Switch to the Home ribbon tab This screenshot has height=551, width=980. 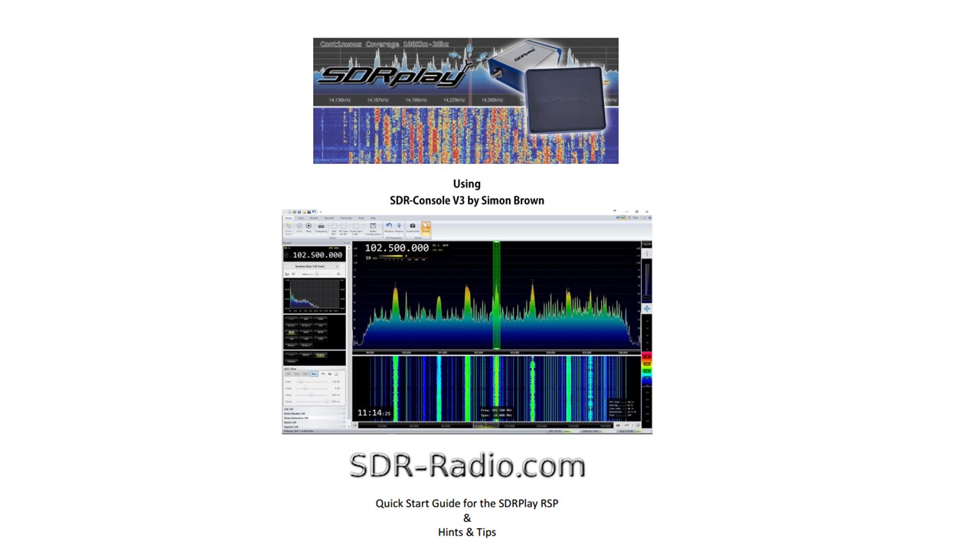[x=289, y=218]
